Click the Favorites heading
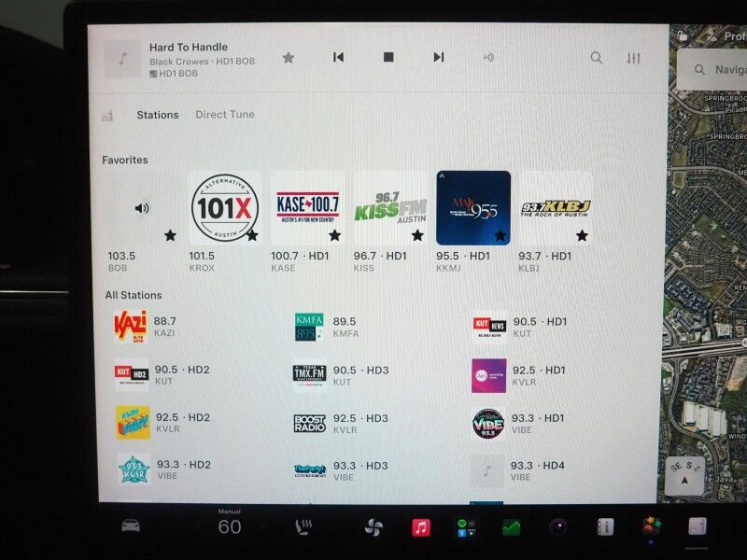This screenshot has width=747, height=560. [x=125, y=160]
